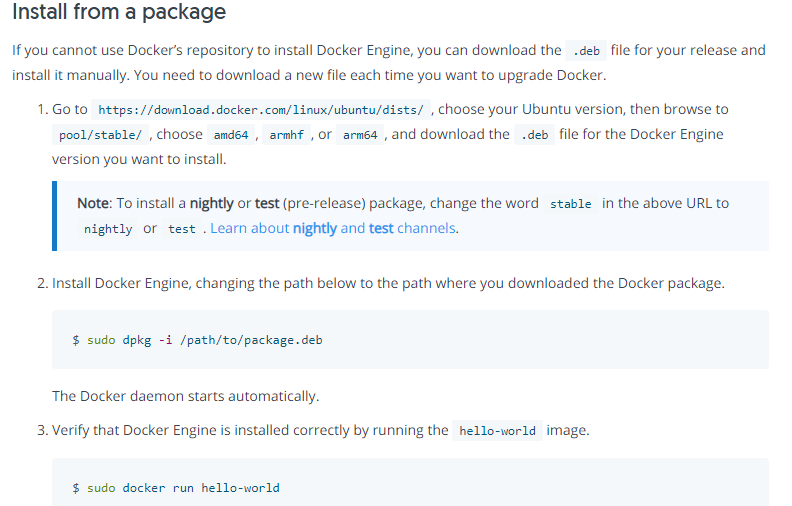Image resolution: width=792 pixels, height=506 pixels.
Task: Click the step 2 'Install Docker Engine' instruction text
Action: [388, 283]
